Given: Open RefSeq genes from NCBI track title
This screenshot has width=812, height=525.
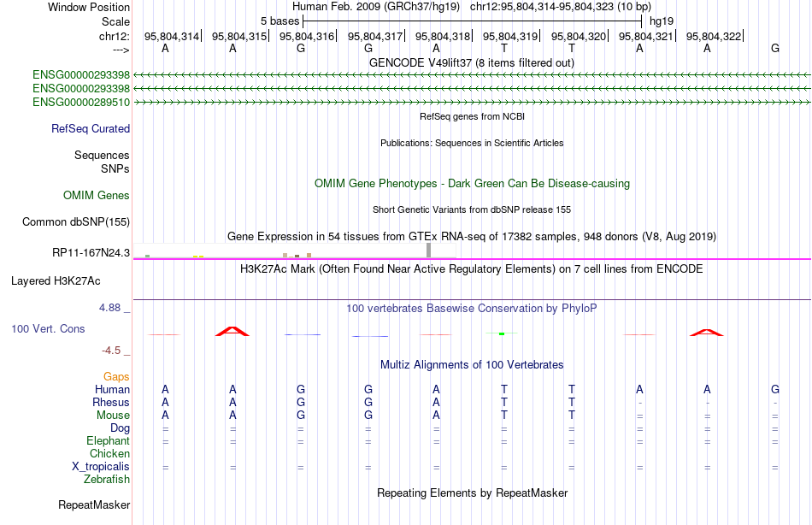Looking at the screenshot, I should tap(472, 116).
